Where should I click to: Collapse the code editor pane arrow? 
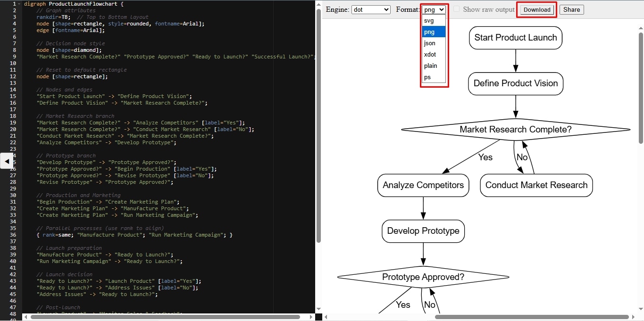point(7,161)
